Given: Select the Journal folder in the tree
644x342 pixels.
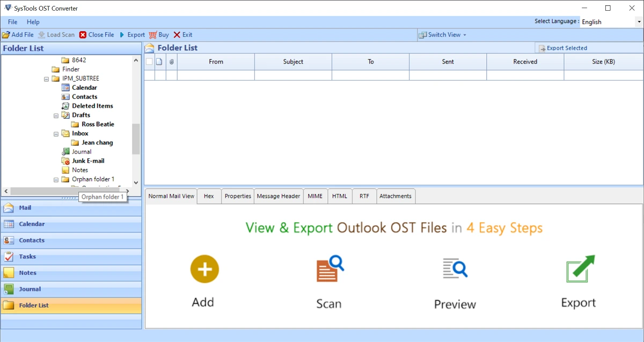Looking at the screenshot, I should pyautogui.click(x=82, y=152).
